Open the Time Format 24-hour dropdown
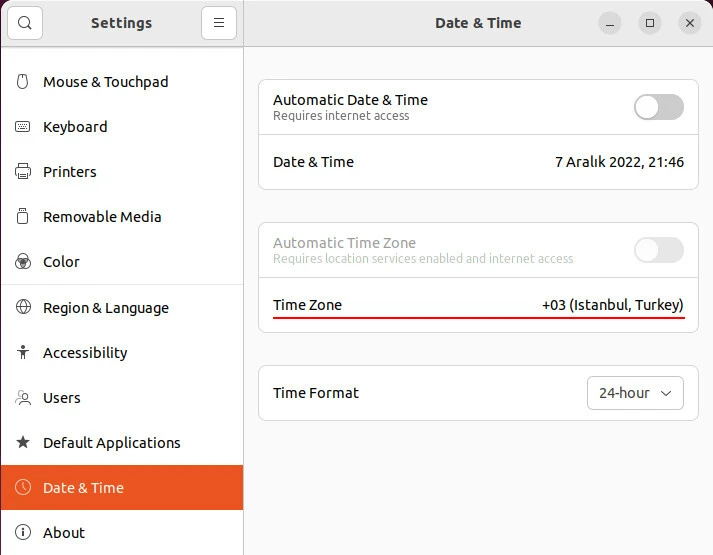The height and width of the screenshot is (555, 713). (x=635, y=393)
